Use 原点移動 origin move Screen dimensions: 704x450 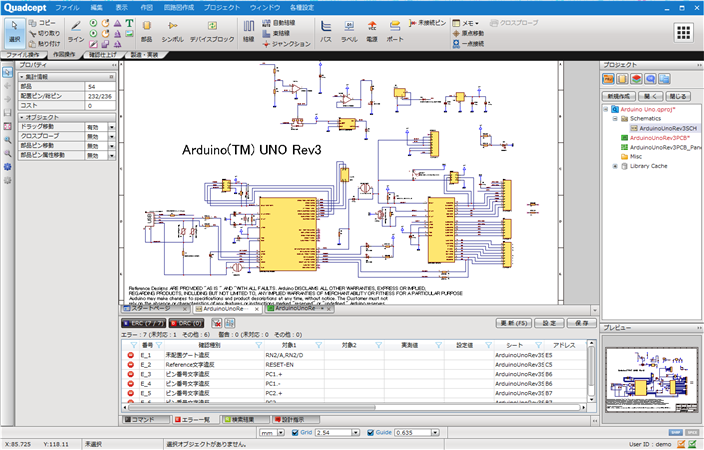click(x=468, y=33)
